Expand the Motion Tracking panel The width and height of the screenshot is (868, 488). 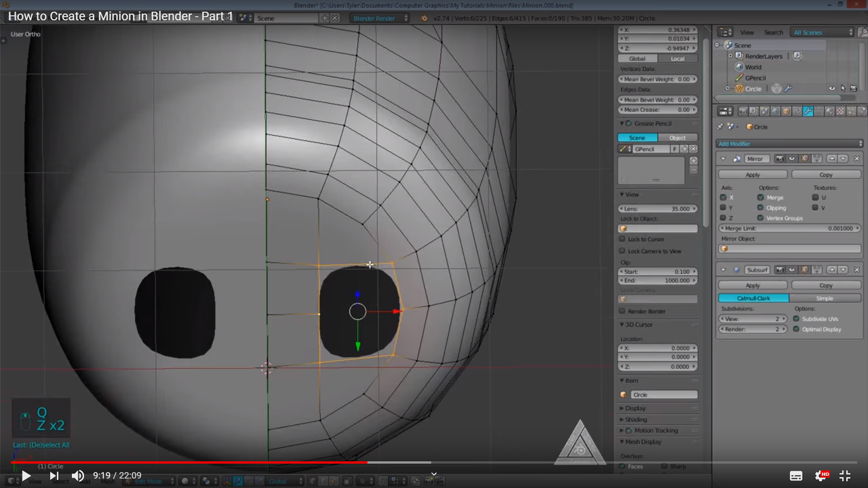coord(622,430)
